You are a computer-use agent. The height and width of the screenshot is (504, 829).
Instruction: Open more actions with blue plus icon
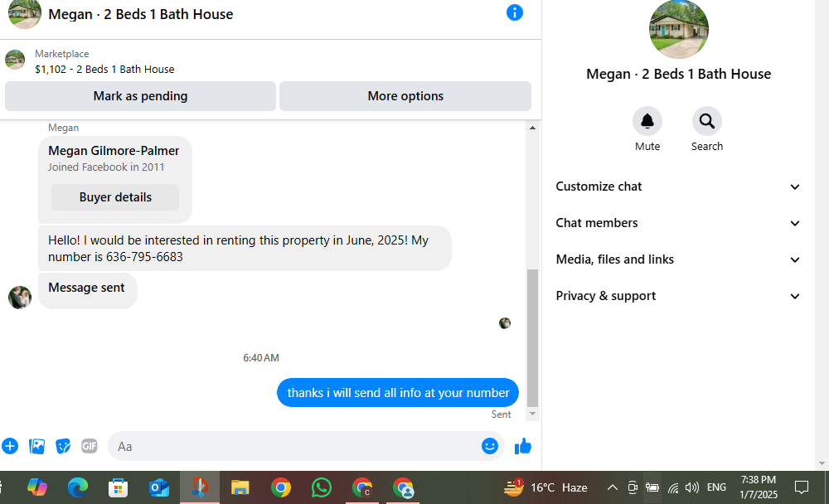pos(10,446)
